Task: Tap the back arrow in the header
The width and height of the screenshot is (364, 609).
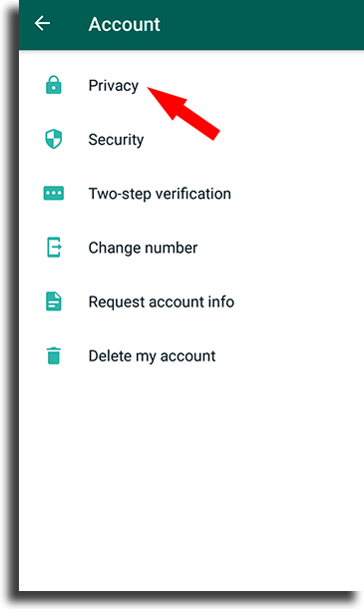Action: click(x=42, y=24)
